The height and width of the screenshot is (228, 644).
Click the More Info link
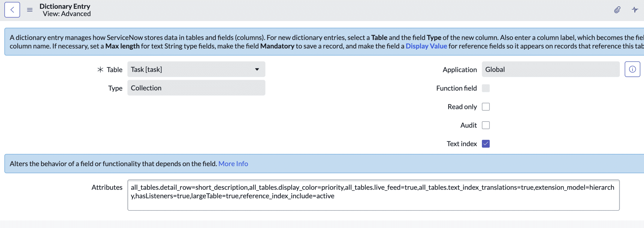(233, 163)
